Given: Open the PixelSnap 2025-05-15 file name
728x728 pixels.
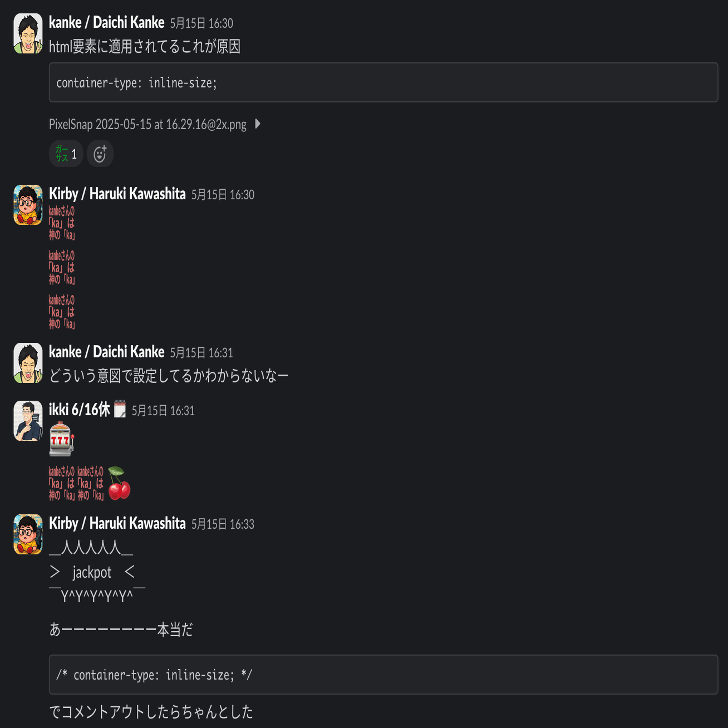Looking at the screenshot, I should (147, 124).
